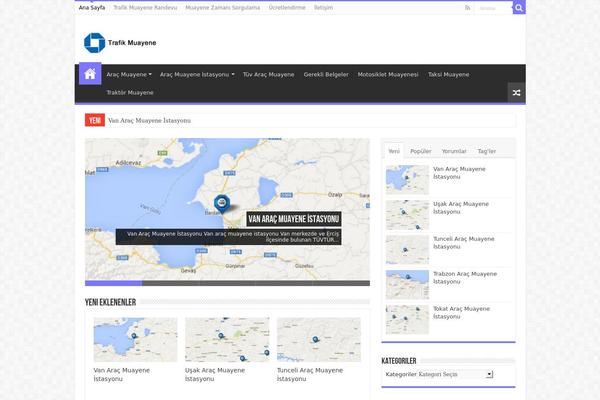This screenshot has height=400, width=600.
Task: Click the KATEGORİLER widget heading
Action: 399,361
